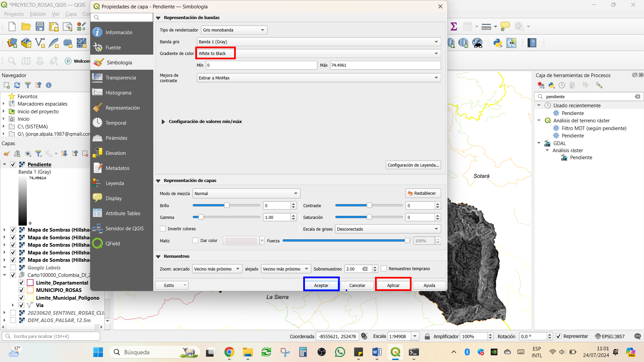
Task: Open the Tipo de renderizador dropdown
Action: [234, 30]
